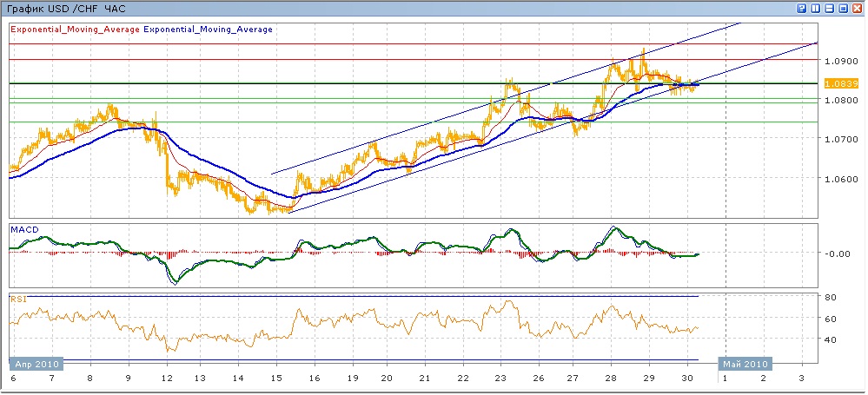Click date 12 on the time axis

(164, 379)
